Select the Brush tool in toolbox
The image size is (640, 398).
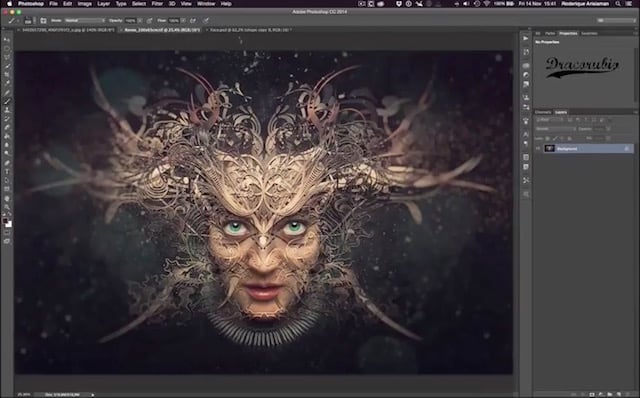[x=7, y=101]
